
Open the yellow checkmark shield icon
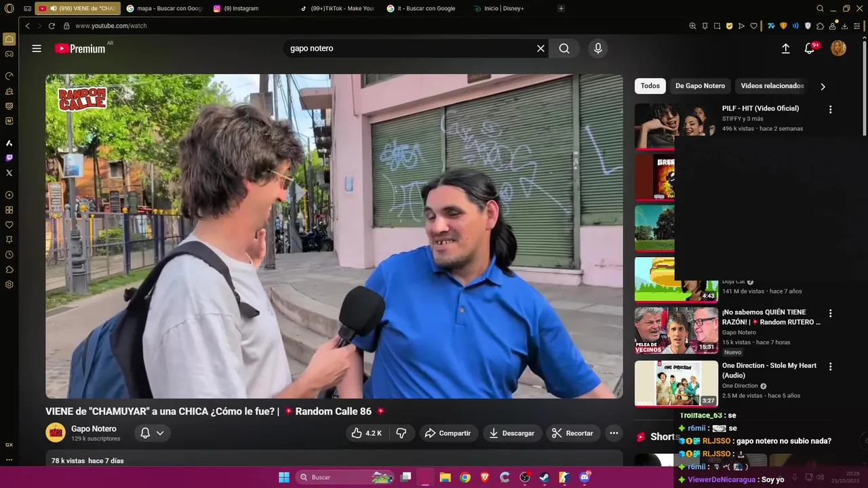tap(729, 26)
